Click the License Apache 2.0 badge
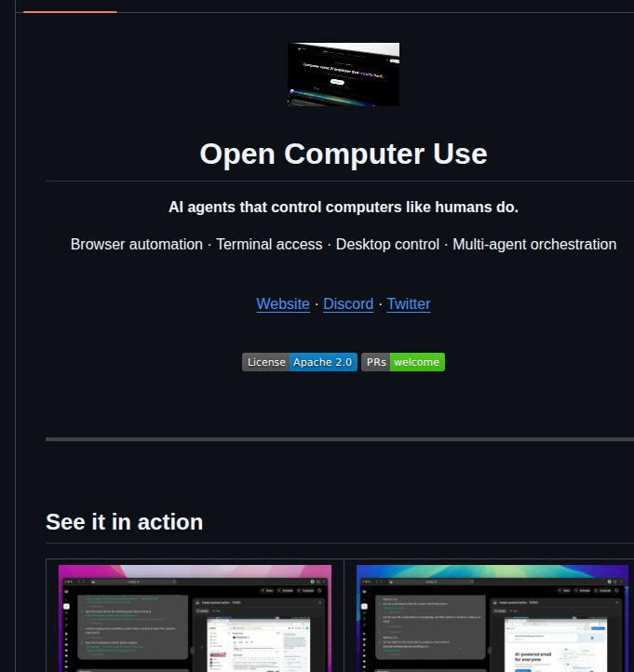This screenshot has width=634, height=672. pyautogui.click(x=300, y=362)
